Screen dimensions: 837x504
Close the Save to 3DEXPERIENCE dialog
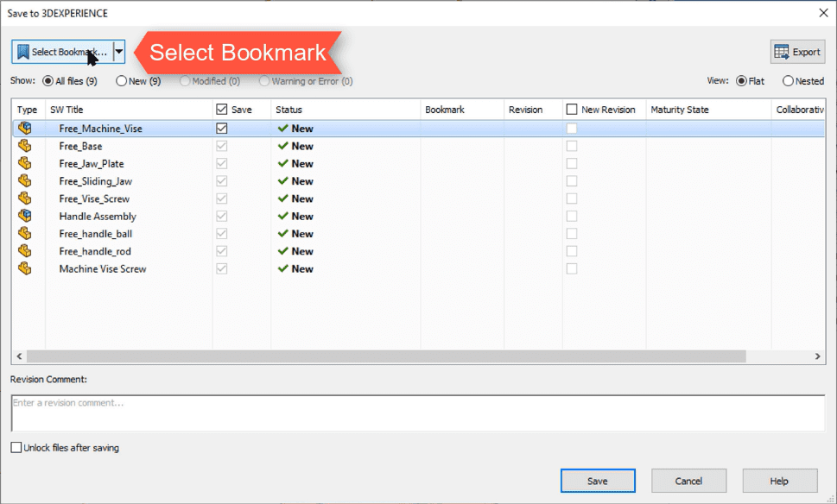[x=824, y=13]
